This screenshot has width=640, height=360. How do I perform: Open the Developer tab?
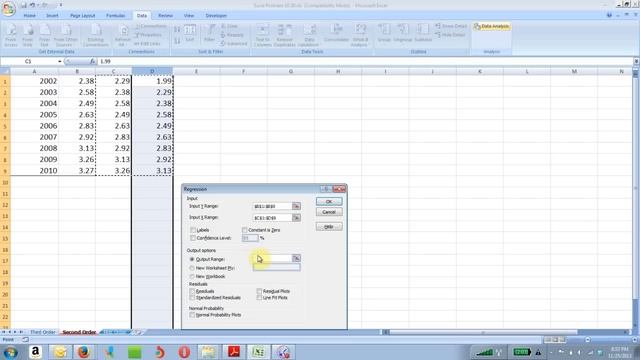[x=216, y=16]
